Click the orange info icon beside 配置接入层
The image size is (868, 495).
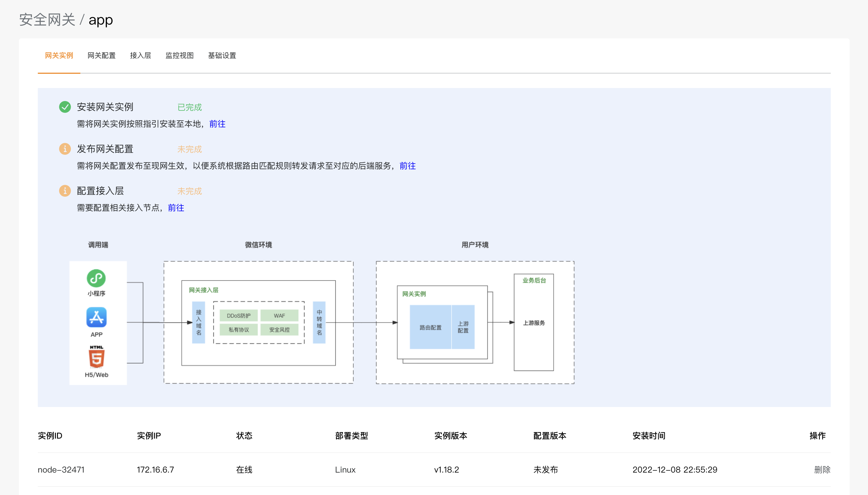[65, 191]
